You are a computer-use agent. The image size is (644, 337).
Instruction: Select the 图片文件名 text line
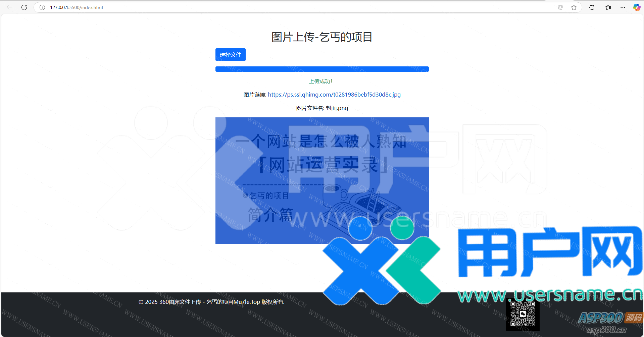(x=322, y=108)
